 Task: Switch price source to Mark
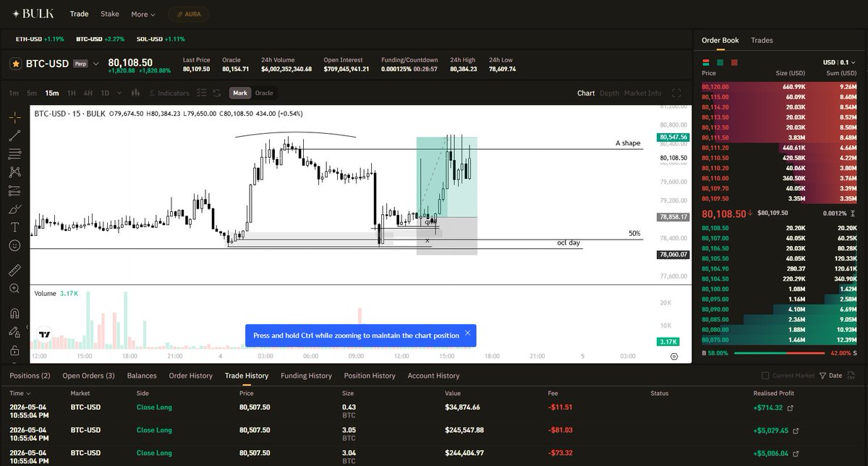[240, 93]
